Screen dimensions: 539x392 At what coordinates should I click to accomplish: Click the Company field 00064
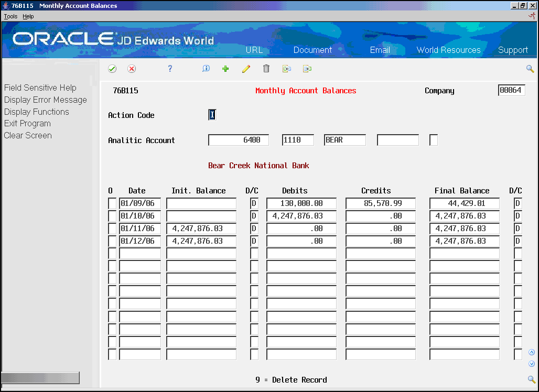coord(512,90)
